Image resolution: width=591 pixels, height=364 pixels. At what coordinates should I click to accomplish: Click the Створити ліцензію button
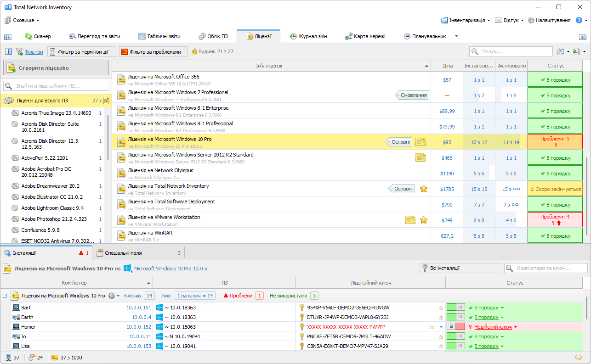click(x=57, y=68)
